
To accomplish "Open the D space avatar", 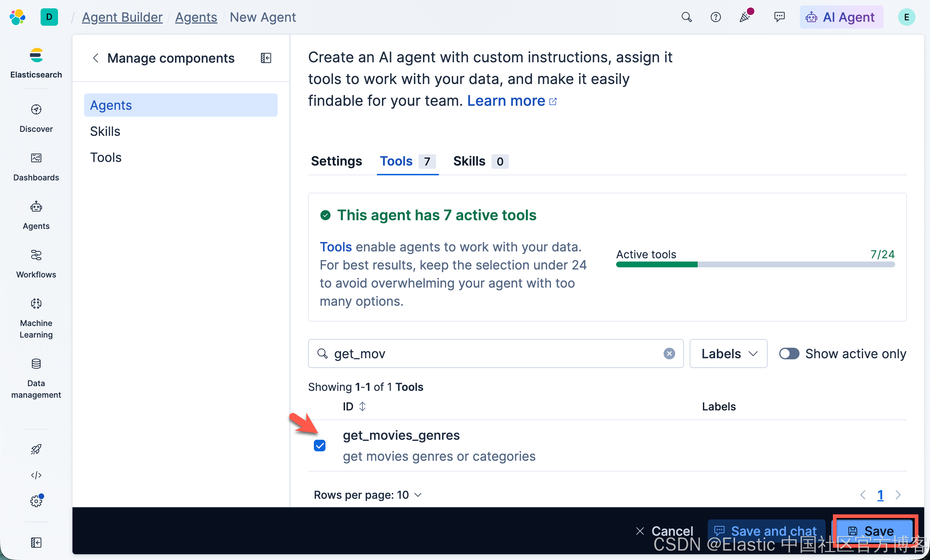I will pyautogui.click(x=49, y=17).
